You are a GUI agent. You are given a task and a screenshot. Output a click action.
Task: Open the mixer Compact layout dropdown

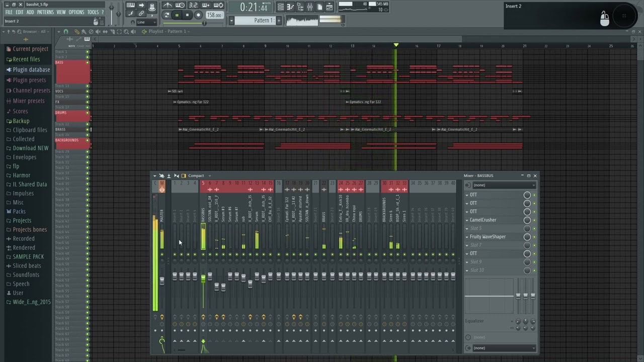coord(199,176)
